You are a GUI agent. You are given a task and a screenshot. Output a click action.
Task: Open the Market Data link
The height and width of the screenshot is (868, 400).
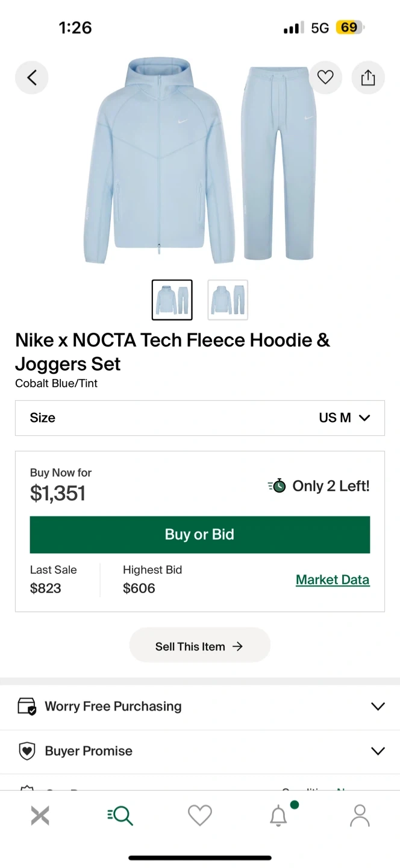point(333,580)
